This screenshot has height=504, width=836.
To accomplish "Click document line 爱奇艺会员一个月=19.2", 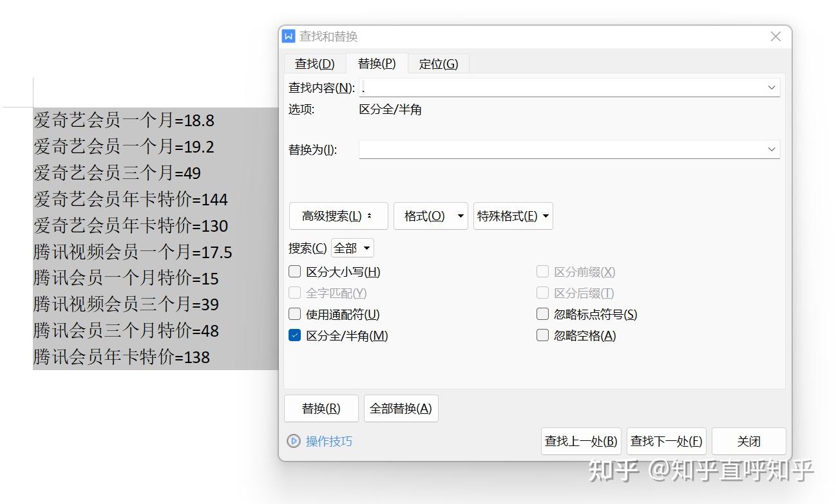I will coord(124,147).
